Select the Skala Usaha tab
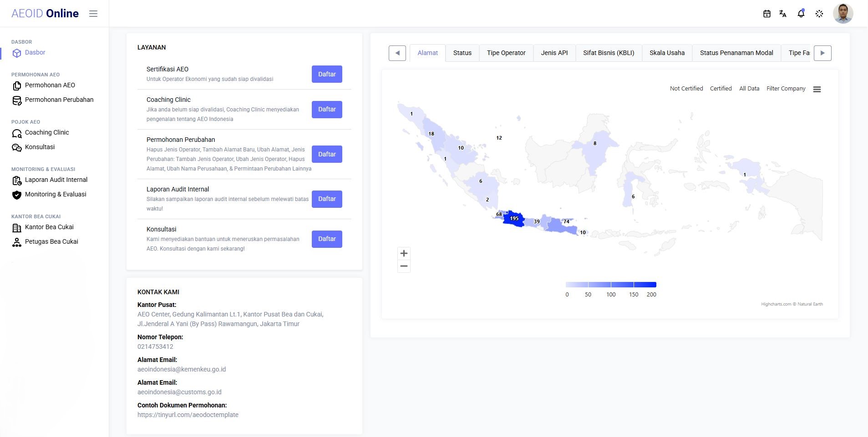 pyautogui.click(x=667, y=53)
